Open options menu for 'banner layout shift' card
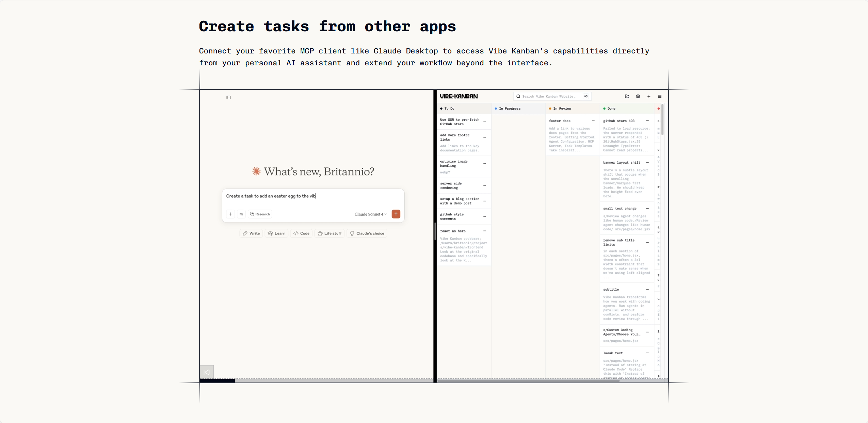 point(647,162)
